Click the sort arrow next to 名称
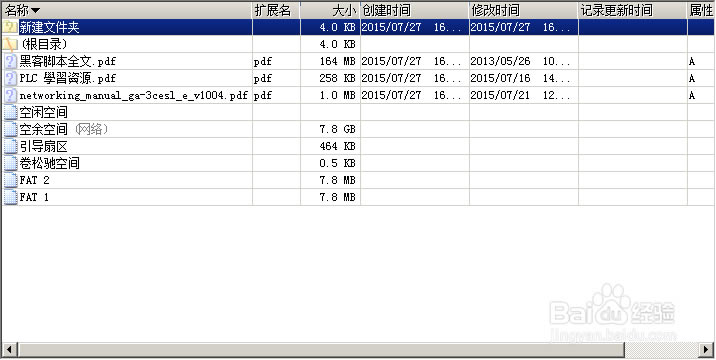This screenshot has height=360, width=716. pos(35,11)
